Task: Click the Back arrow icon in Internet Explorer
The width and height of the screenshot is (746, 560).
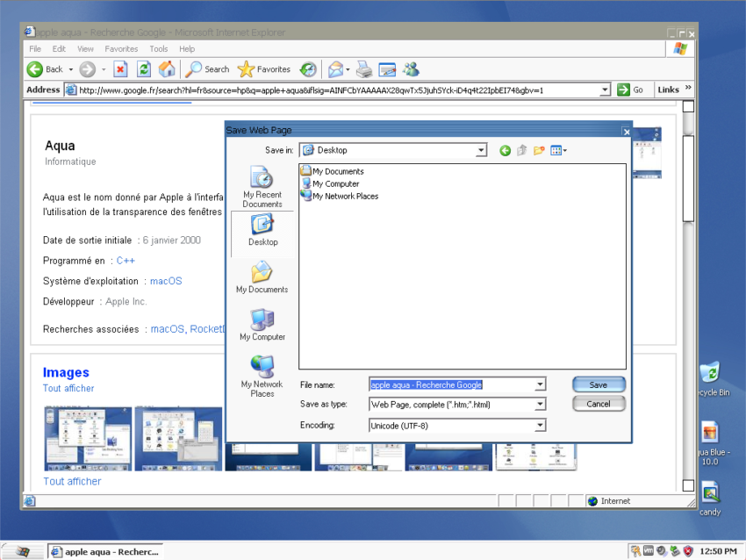Action: [35, 69]
